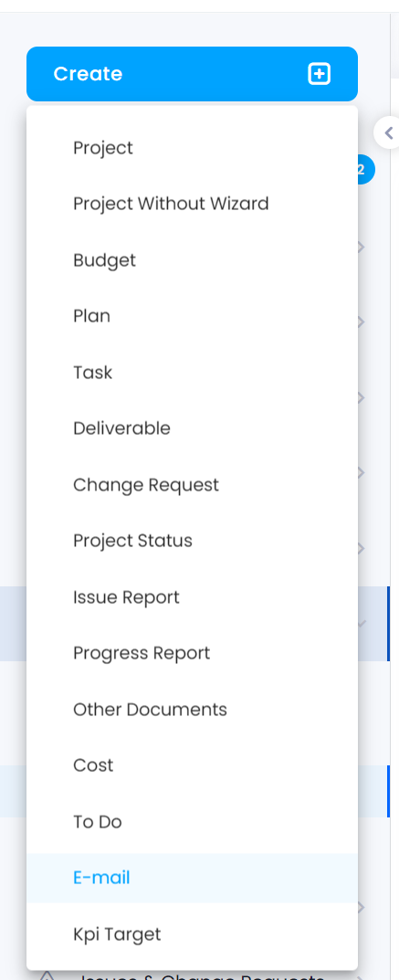Select Cost in the Create menu
399x980 pixels.
[192, 765]
